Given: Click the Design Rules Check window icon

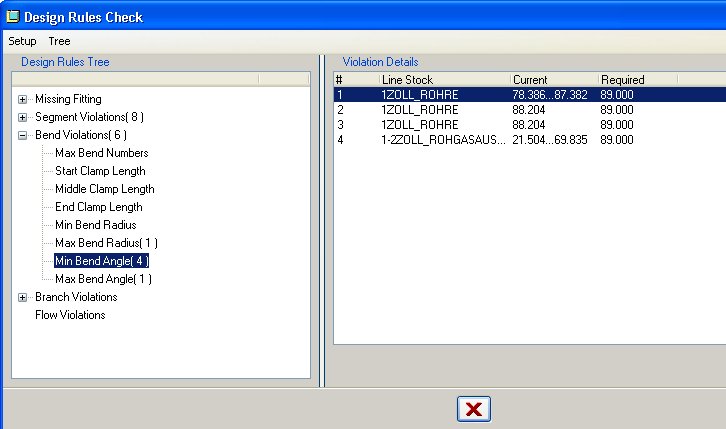Looking at the screenshot, I should 13,17.
